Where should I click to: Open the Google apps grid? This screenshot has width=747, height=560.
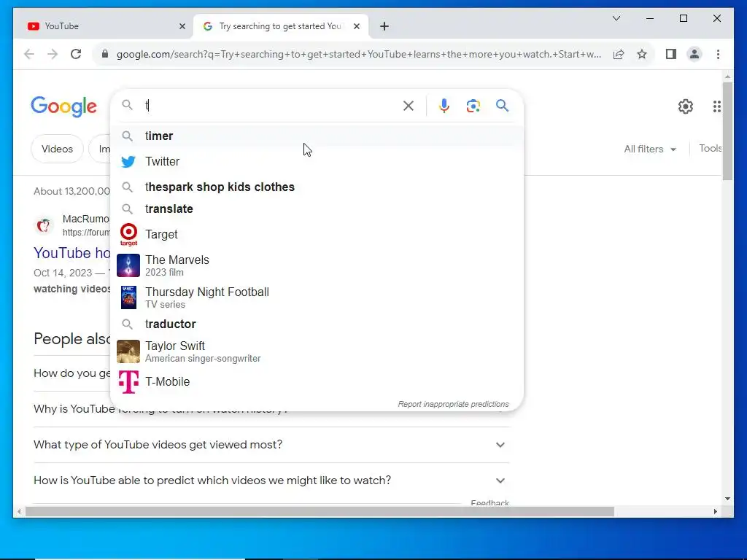pyautogui.click(x=716, y=106)
